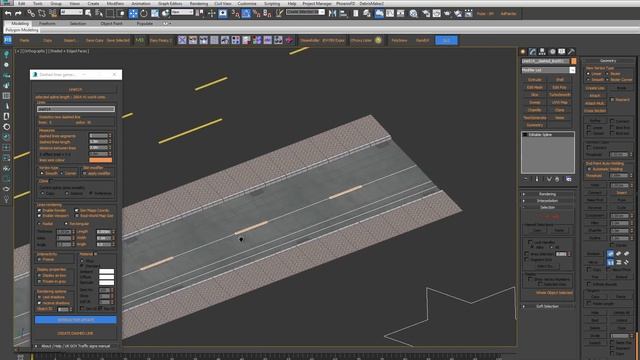Open the Utilities hammer panel tab

click(x=571, y=51)
